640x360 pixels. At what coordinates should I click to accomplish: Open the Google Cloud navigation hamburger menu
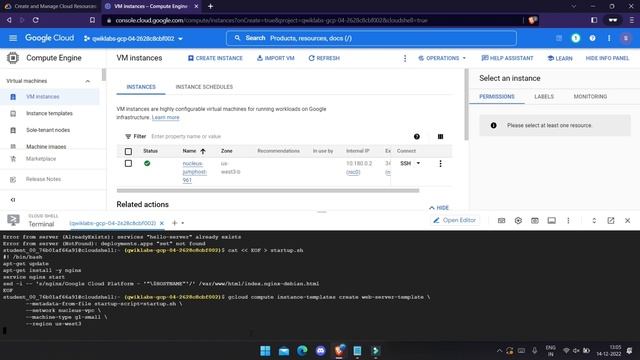point(13,38)
